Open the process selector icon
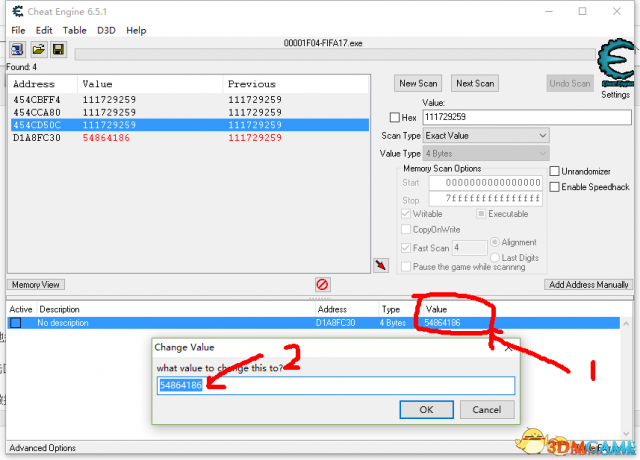Viewport: 640px width, 460px height. (x=17, y=50)
